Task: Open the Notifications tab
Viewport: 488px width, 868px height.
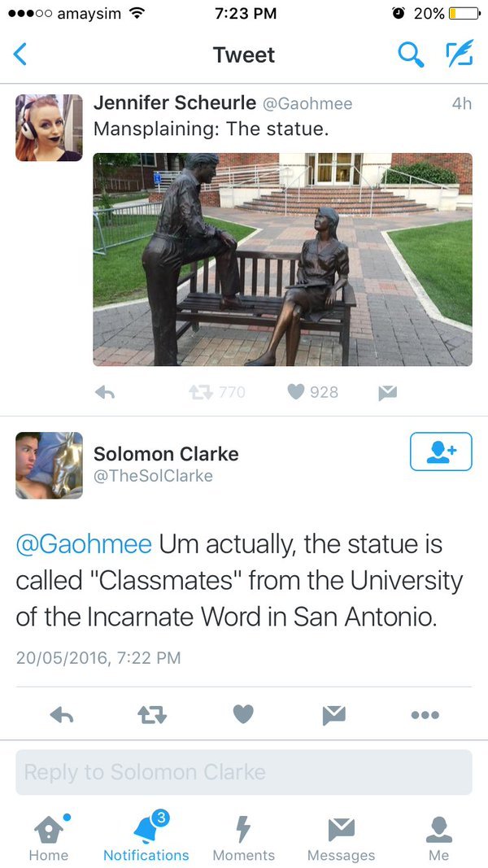Action: [146, 838]
